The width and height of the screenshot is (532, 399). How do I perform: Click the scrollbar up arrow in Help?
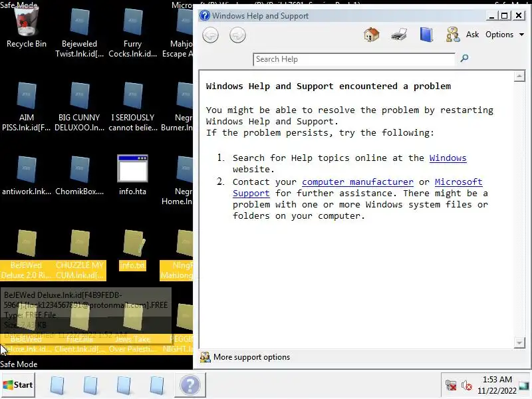click(519, 76)
